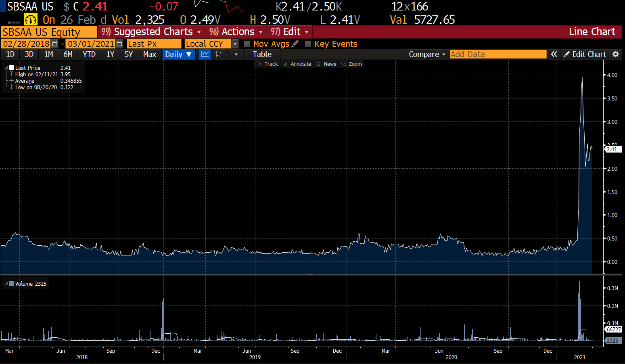The height and width of the screenshot is (364, 625).
Task: Open the Actions menu
Action: (236, 31)
